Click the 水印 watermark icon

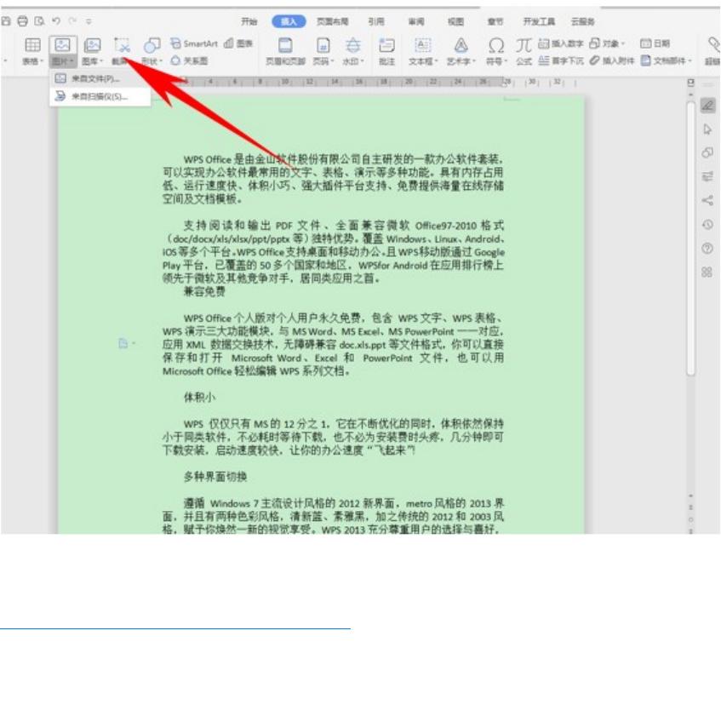pyautogui.click(x=353, y=45)
